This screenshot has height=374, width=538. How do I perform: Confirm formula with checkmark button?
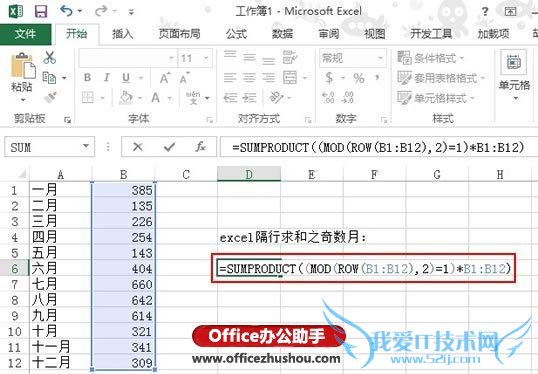click(x=169, y=147)
